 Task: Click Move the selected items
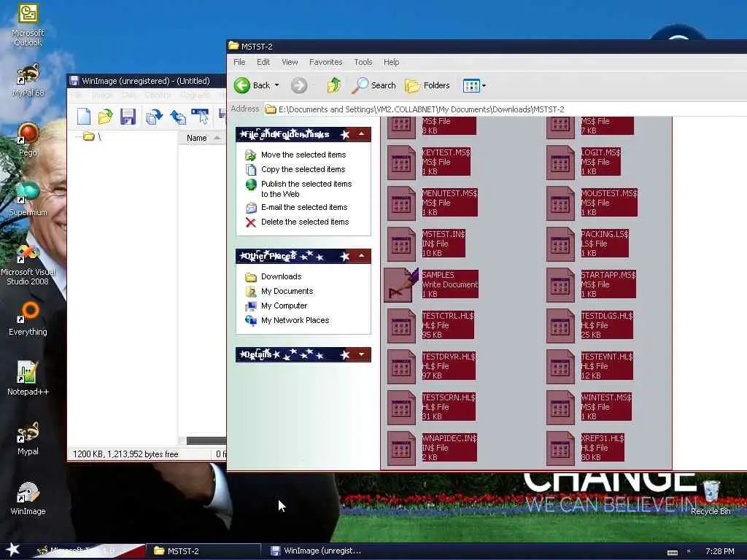point(303,155)
